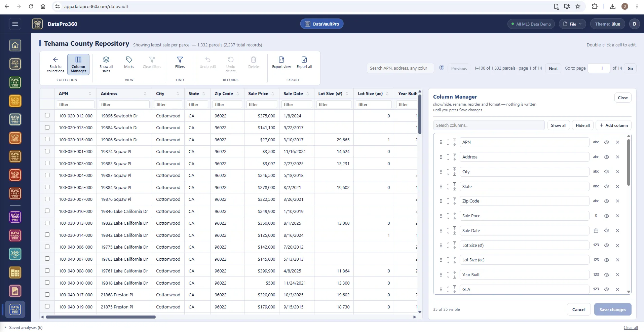The height and width of the screenshot is (332, 644).
Task: Open the File dropdown menu
Action: [572, 24]
